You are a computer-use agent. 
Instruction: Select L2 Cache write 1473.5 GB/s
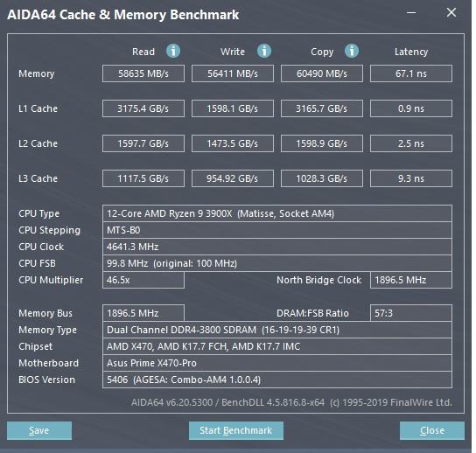(x=233, y=143)
